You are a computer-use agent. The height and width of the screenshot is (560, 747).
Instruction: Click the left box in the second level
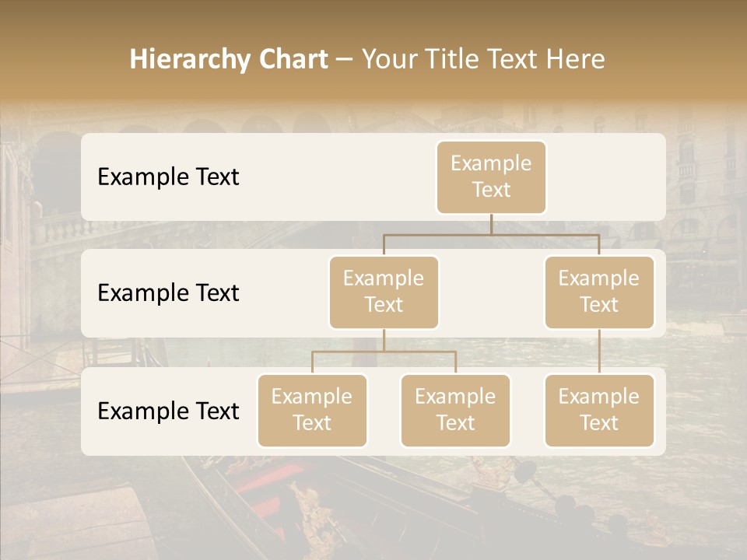pyautogui.click(x=384, y=292)
